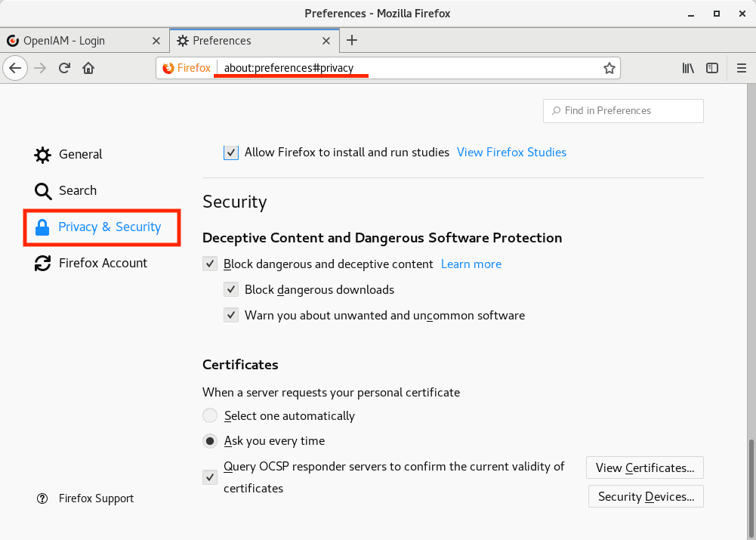The height and width of the screenshot is (540, 756).
Task: Uncheck Warn about unwanted and uncommon software
Action: click(231, 316)
